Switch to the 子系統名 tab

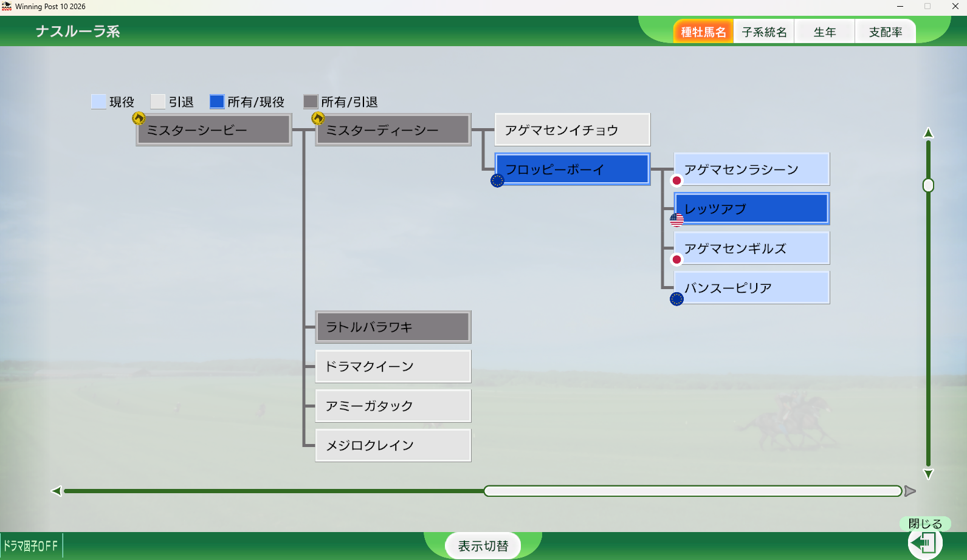tap(764, 32)
